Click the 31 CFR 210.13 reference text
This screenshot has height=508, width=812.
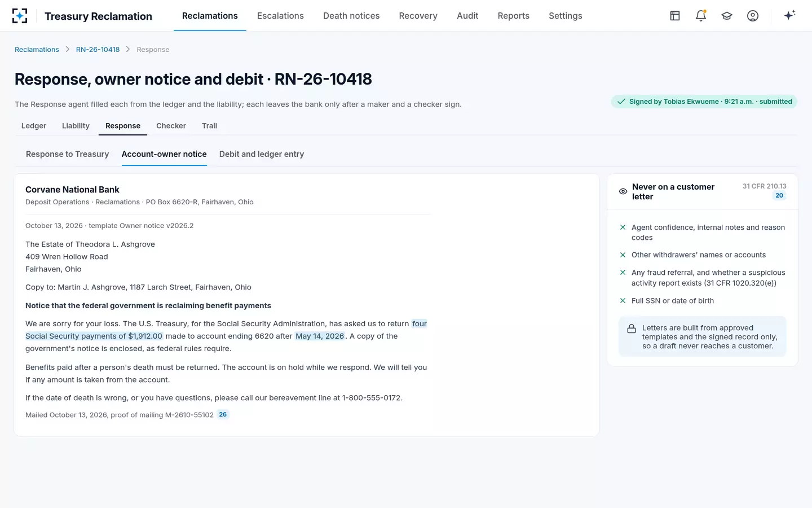coord(764,186)
